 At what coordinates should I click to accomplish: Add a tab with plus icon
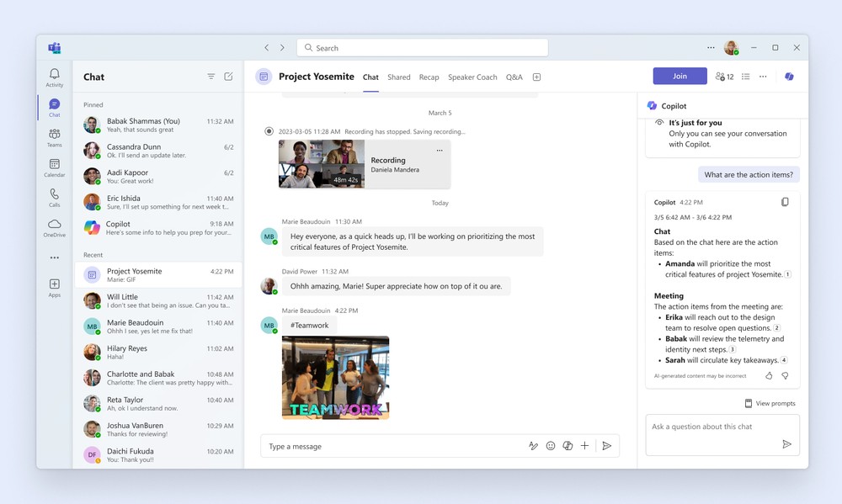tap(536, 77)
